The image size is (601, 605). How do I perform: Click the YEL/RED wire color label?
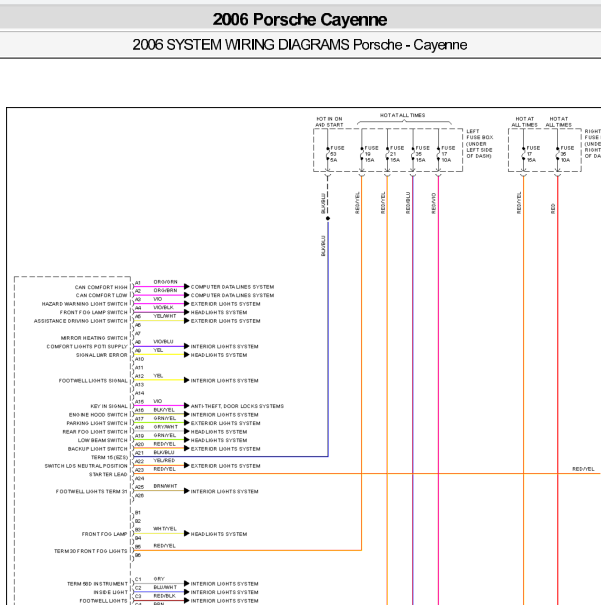[164, 461]
